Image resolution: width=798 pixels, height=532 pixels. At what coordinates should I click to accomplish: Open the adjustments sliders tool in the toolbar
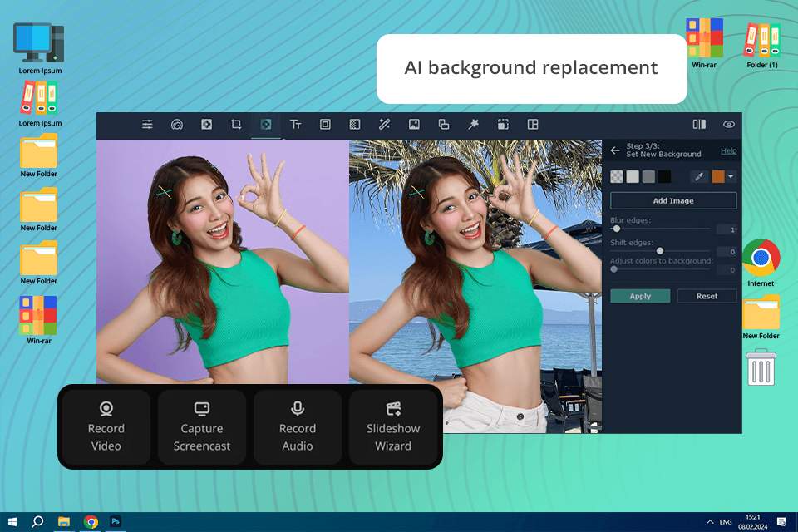tap(147, 124)
